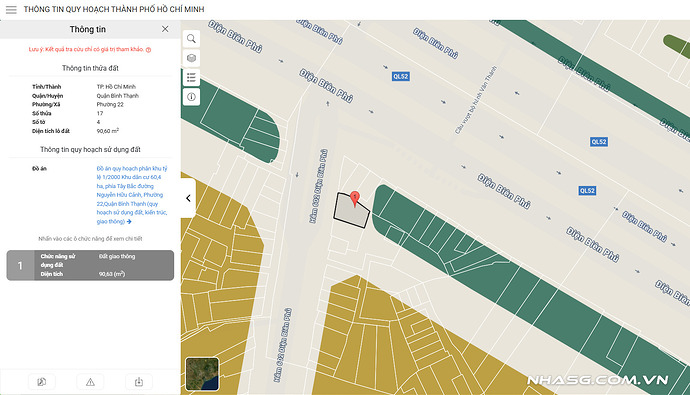Open the map layers cube tool
This screenshot has width=690, height=395.
(191, 58)
